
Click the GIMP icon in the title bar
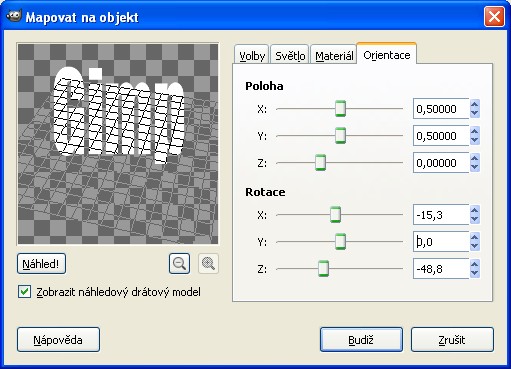tap(14, 16)
